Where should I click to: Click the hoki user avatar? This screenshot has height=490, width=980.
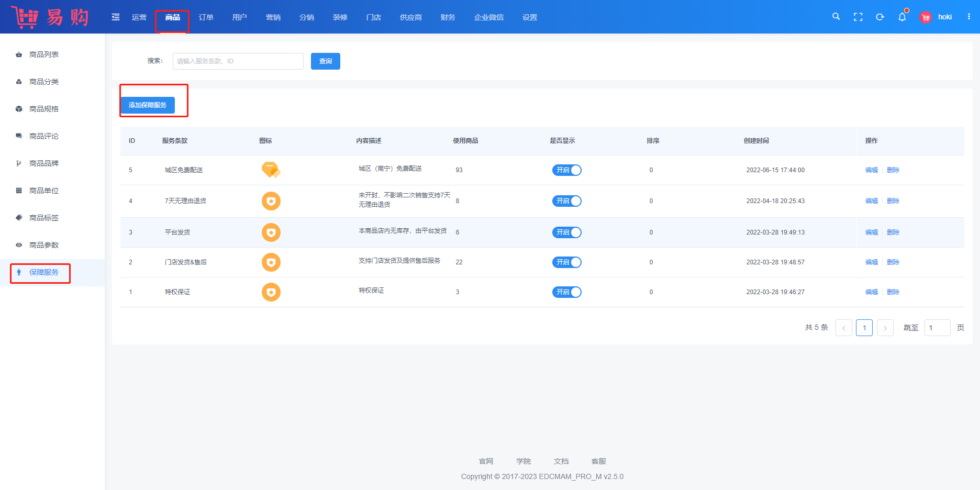926,17
